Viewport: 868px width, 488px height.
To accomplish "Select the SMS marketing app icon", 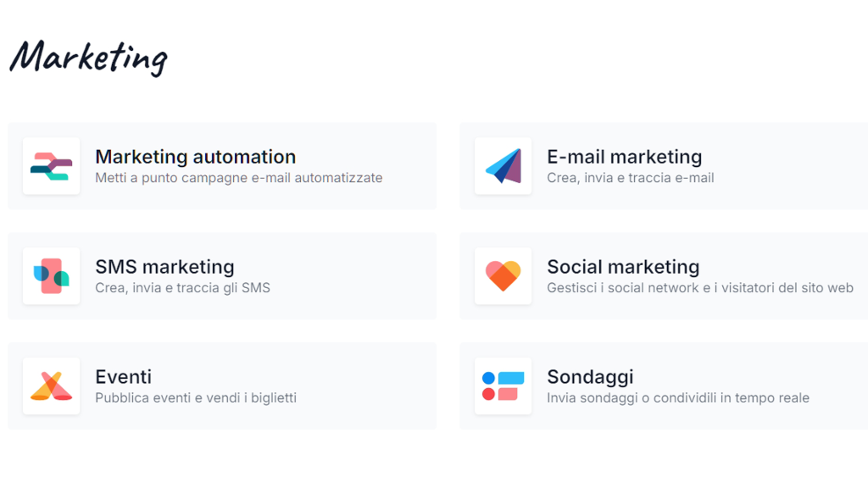I will tap(52, 276).
